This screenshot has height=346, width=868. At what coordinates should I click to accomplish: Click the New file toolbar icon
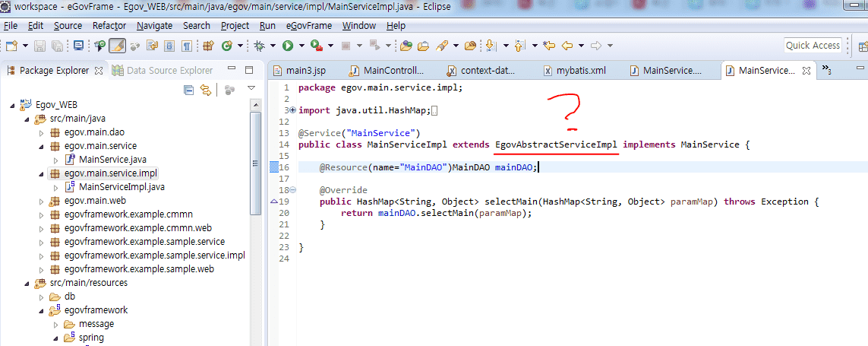coord(11,46)
